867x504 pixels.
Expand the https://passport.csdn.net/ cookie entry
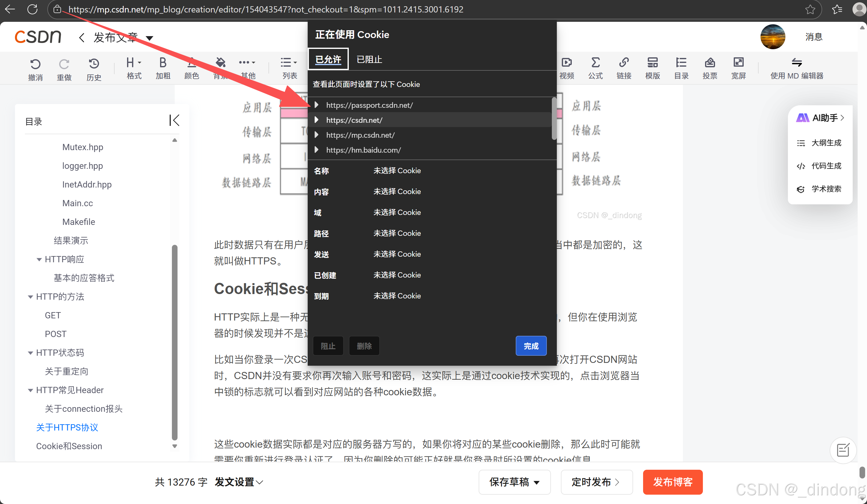pyautogui.click(x=316, y=105)
